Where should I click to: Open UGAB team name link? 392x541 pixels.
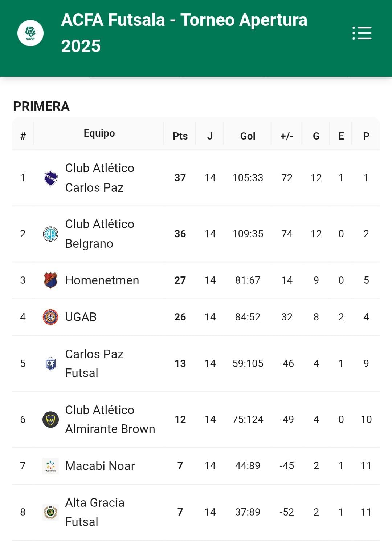click(x=81, y=317)
